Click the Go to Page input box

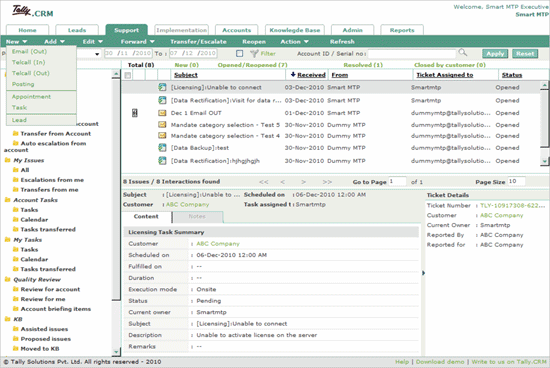tap(397, 181)
